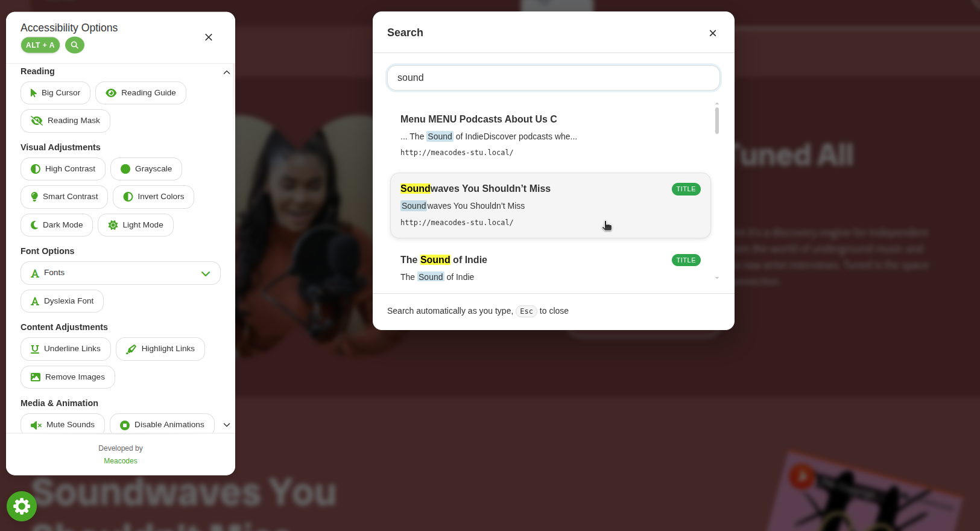Open the green gear accessibility widget button
Viewport: 980px width, 531px height.
[22, 506]
